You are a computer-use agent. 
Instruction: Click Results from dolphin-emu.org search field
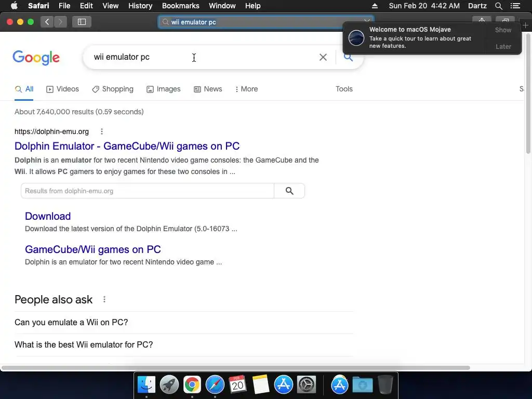pyautogui.click(x=148, y=191)
